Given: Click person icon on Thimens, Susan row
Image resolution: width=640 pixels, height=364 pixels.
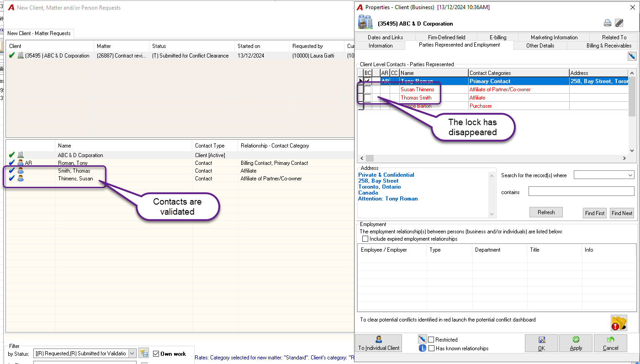Looking at the screenshot, I should pos(21,179).
